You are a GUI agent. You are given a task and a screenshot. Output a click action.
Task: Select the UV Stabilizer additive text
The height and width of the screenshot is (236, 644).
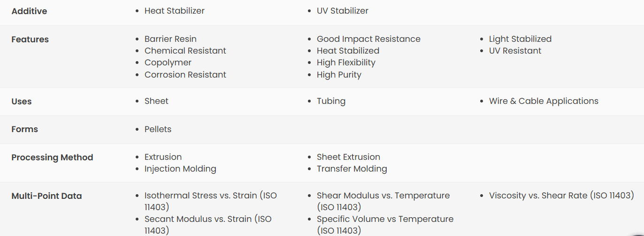(343, 11)
